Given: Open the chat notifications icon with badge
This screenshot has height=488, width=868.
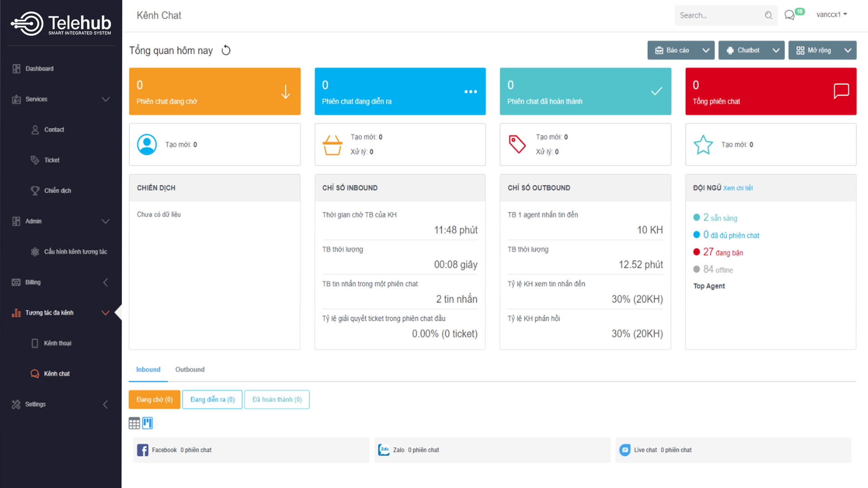Looking at the screenshot, I should point(790,15).
